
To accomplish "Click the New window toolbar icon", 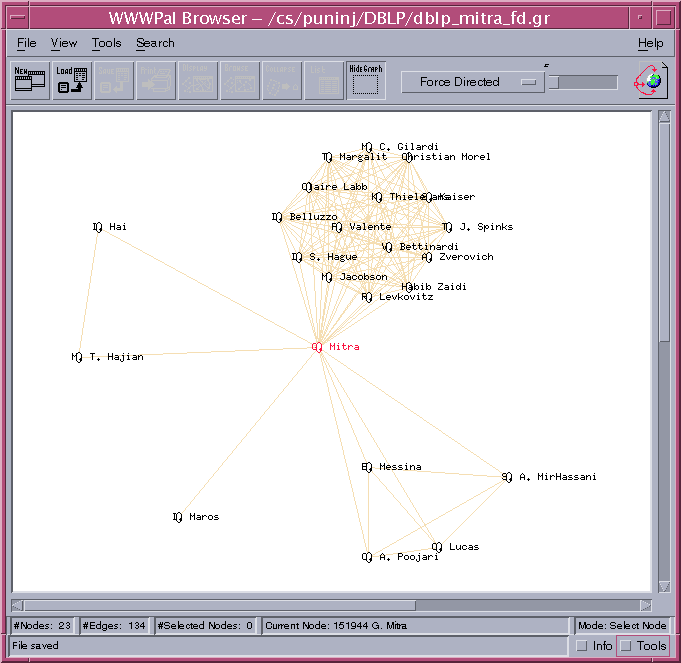I will coord(30,81).
